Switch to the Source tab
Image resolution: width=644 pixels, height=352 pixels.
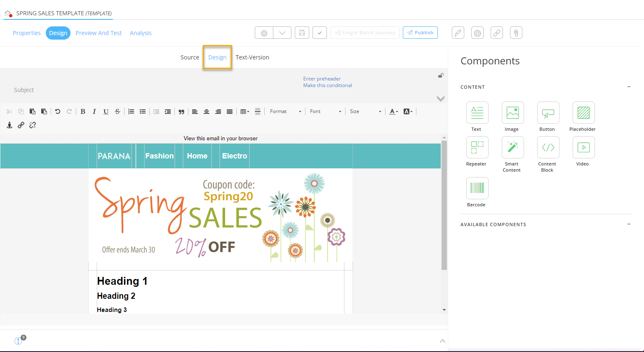pyautogui.click(x=190, y=57)
